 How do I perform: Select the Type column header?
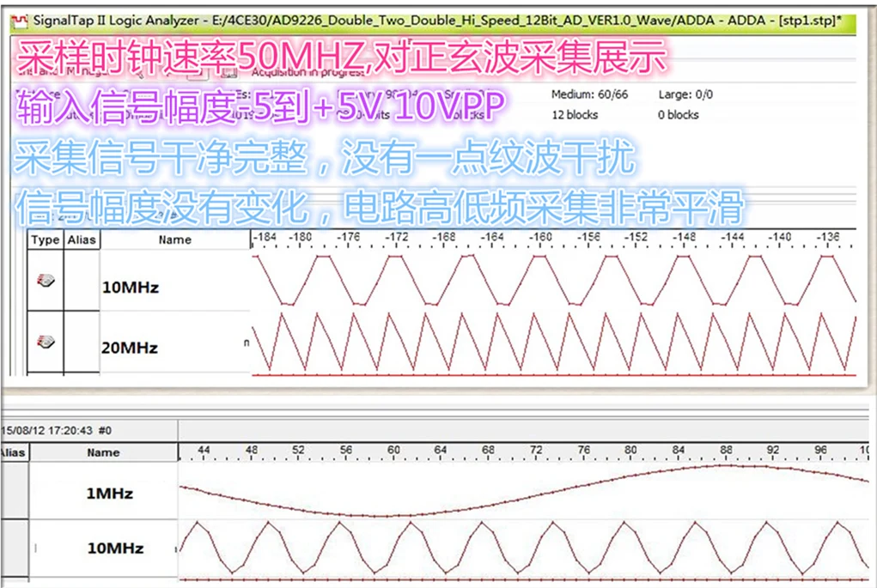pyautogui.click(x=46, y=239)
